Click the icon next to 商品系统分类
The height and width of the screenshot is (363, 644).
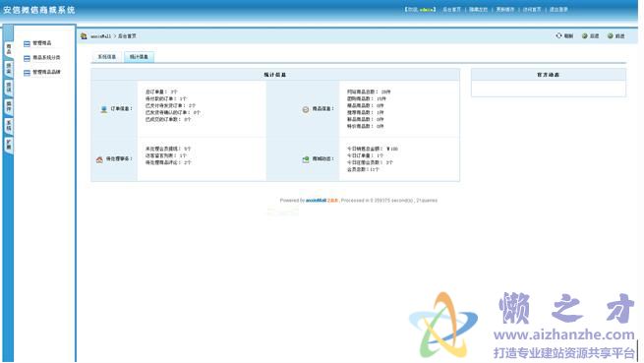point(27,58)
